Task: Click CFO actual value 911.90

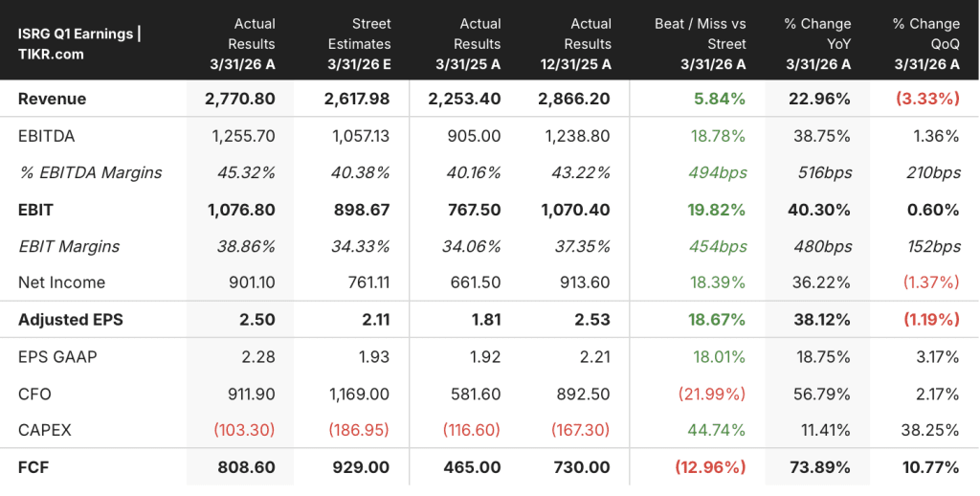Action: (253, 395)
